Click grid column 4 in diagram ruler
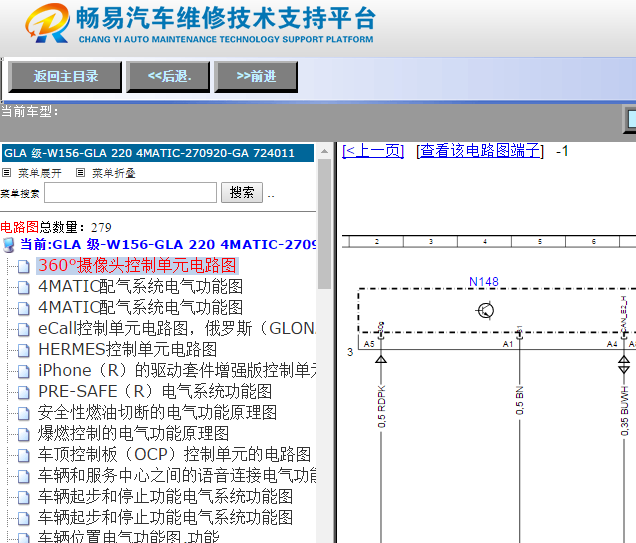This screenshot has width=636, height=543. pos(485,242)
